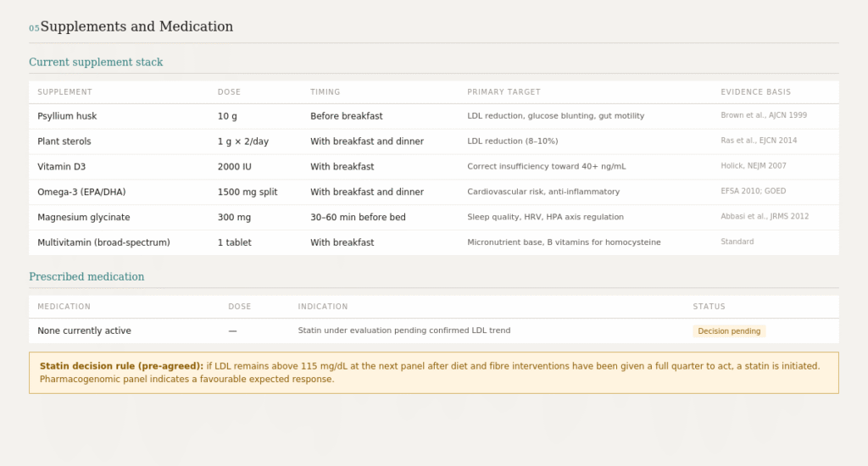Click the 'Supplements and Medication' section heading
The image size is (868, 466).
click(136, 26)
